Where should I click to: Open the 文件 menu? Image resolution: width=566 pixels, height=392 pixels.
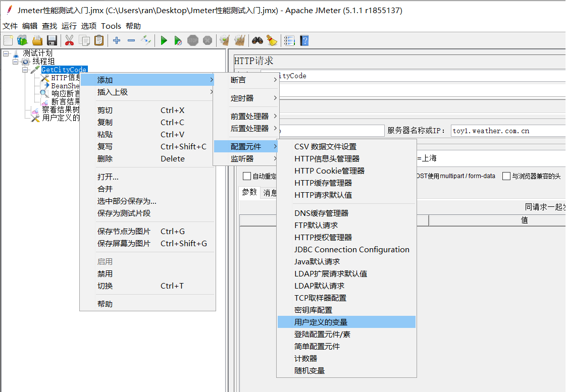coord(10,26)
